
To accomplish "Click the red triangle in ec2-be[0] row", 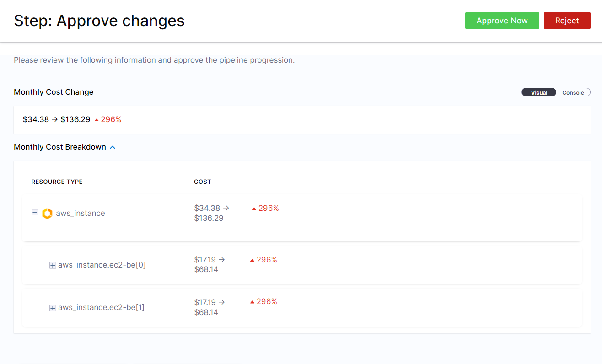I will click(252, 260).
